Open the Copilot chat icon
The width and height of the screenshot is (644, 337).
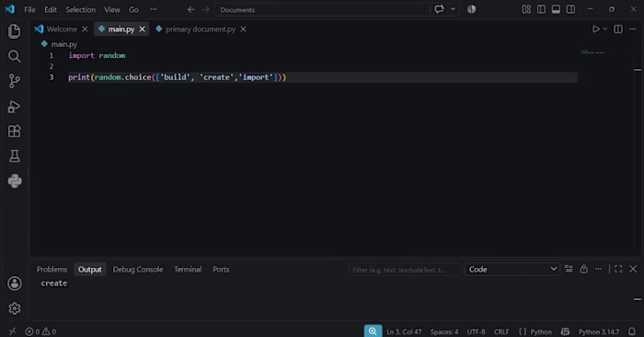[x=440, y=9]
